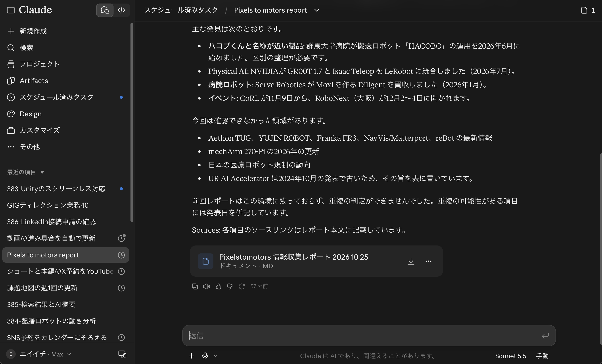Open プロジェクト in the sidebar
The width and height of the screenshot is (602, 364).
pos(65,64)
